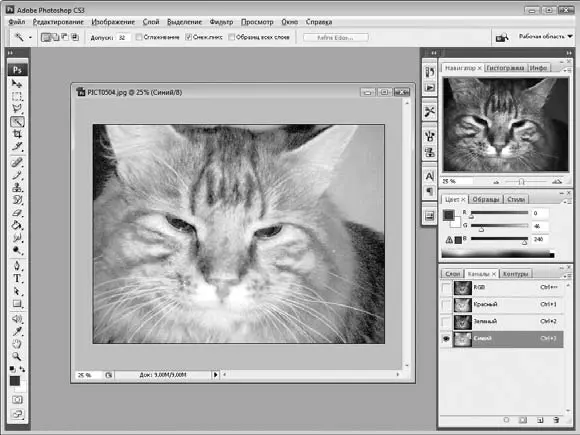Select the Magic Wand tool
The height and width of the screenshot is (435, 580).
[17, 121]
